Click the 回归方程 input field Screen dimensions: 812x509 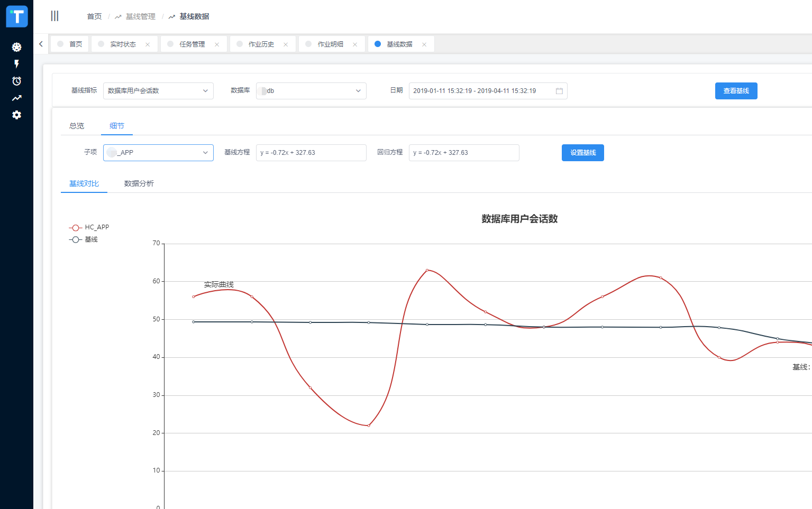[x=464, y=153]
